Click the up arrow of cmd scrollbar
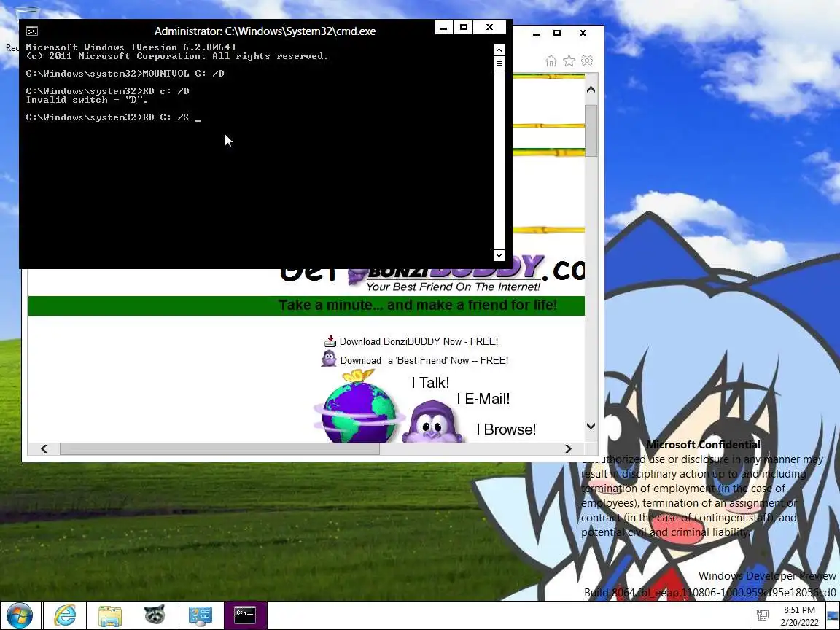 pos(499,50)
